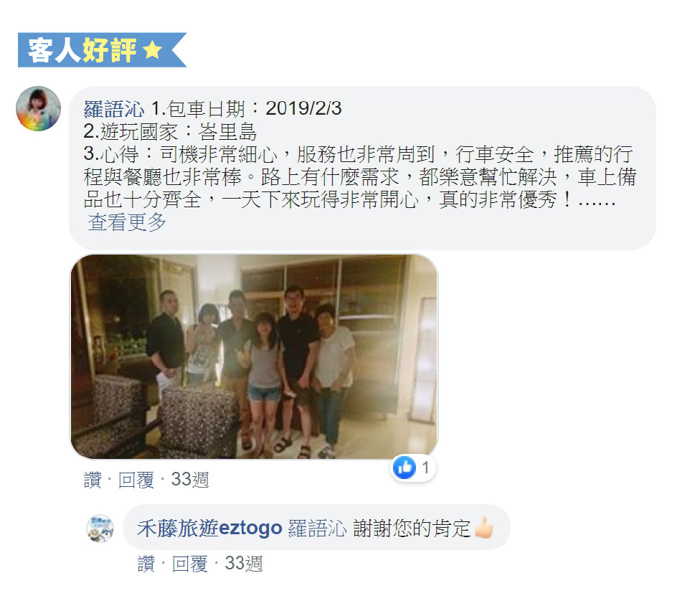Open the 禾藤旅遊eztogo page avatar
The width and height of the screenshot is (677, 616).
pyautogui.click(x=100, y=528)
